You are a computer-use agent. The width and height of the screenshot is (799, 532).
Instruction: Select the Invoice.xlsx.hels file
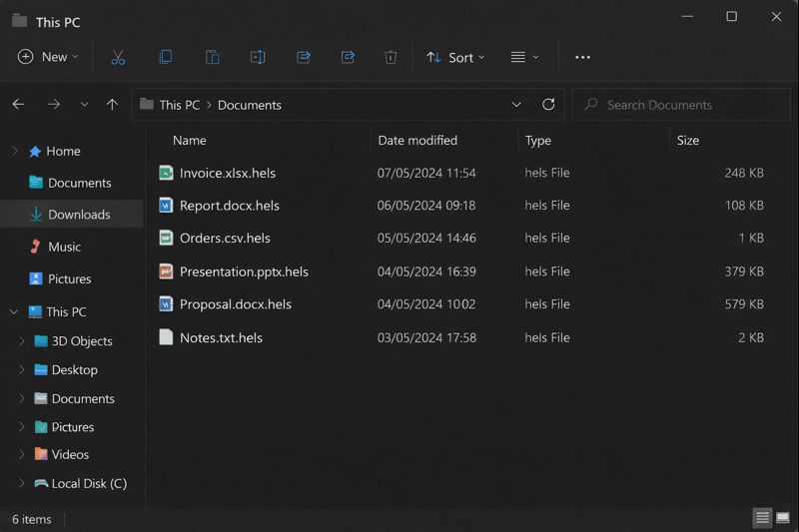pos(227,173)
